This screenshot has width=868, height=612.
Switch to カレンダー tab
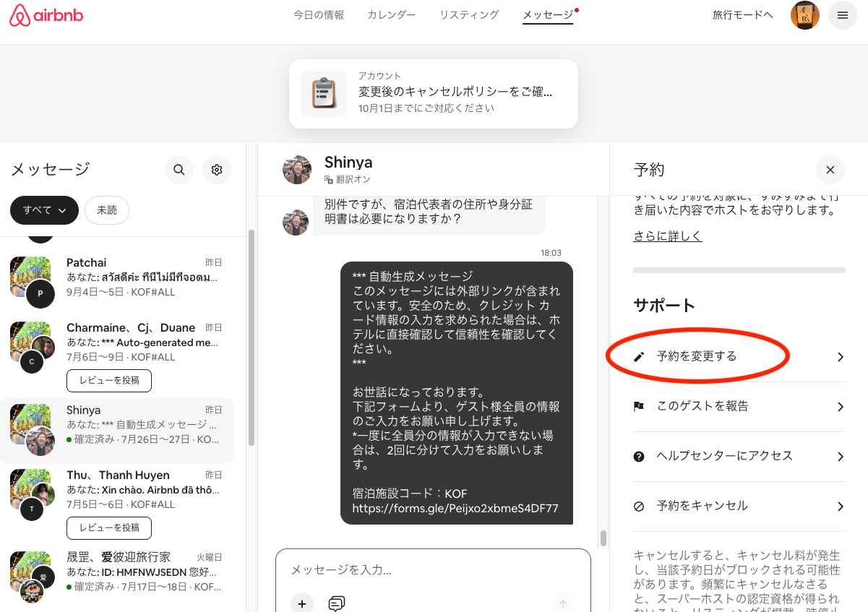(x=391, y=15)
